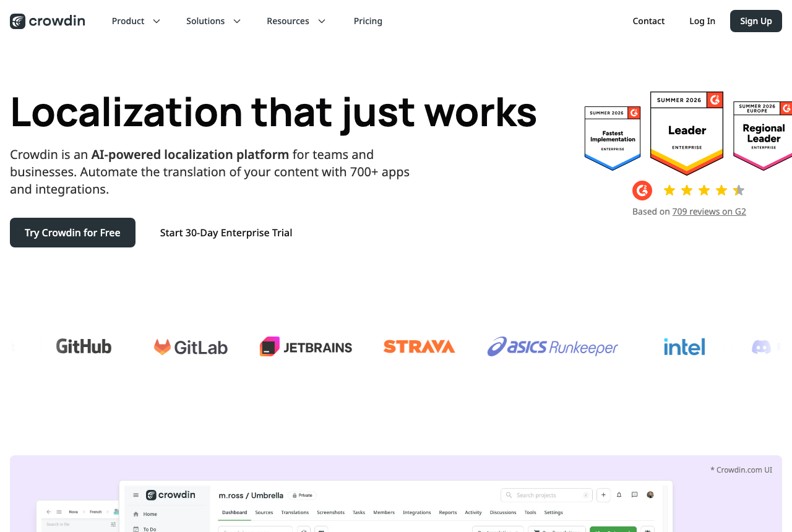
Task: Click the red G2 circle icon
Action: click(642, 191)
